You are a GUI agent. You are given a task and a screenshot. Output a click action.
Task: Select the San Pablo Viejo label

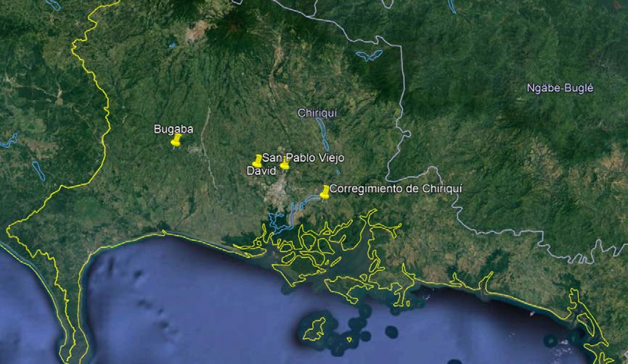pos(303,157)
